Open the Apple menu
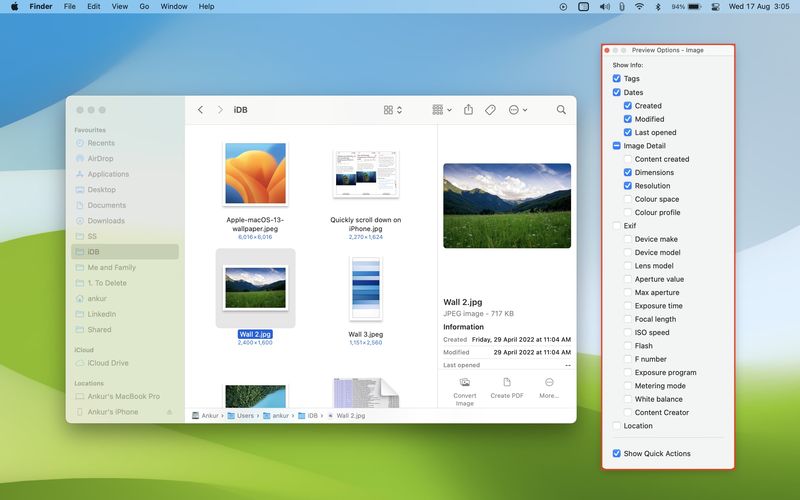800x500 pixels. 14,7
